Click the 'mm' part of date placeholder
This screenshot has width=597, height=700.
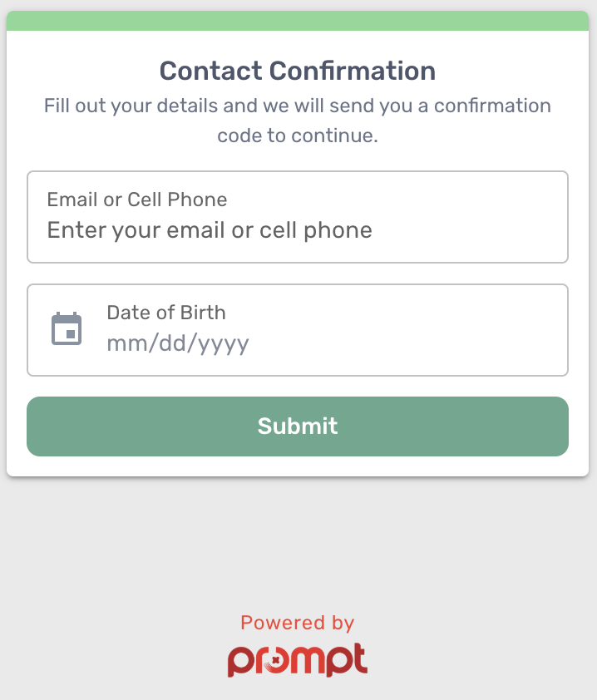127,343
